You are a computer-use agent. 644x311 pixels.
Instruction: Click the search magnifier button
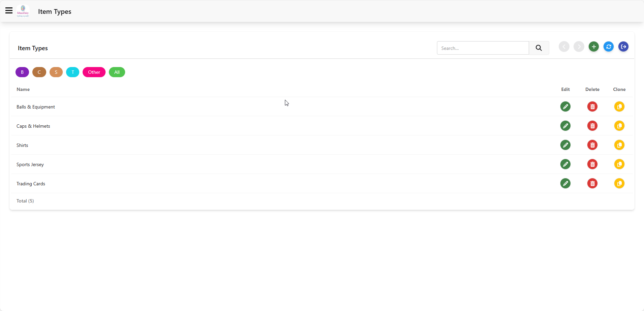tap(539, 48)
